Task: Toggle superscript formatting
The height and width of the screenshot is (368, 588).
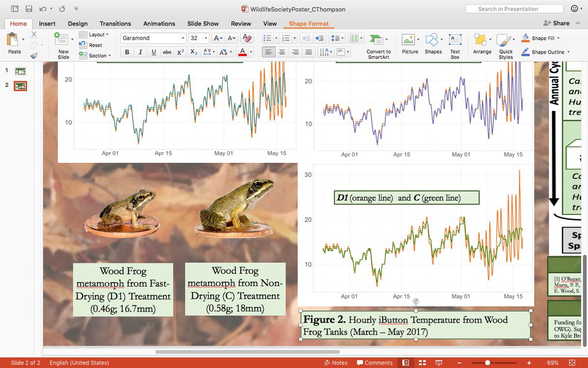Action: pyautogui.click(x=180, y=52)
